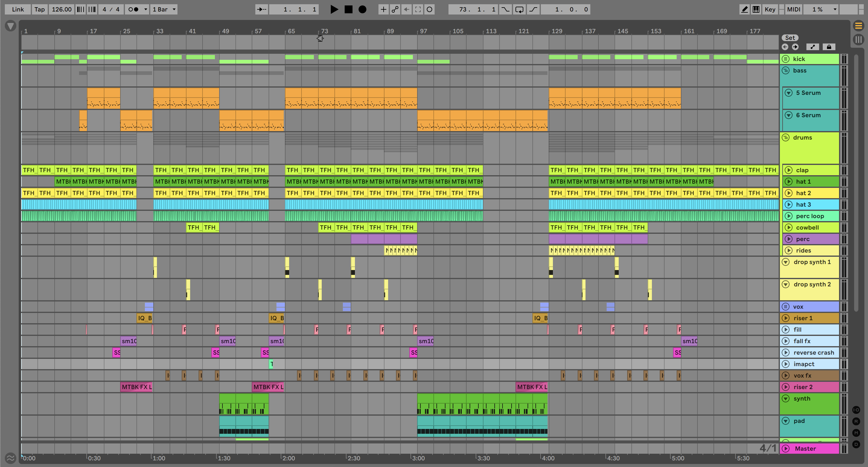Open Key Map Mode
Image resolution: width=868 pixels, height=467 pixels.
770,9
